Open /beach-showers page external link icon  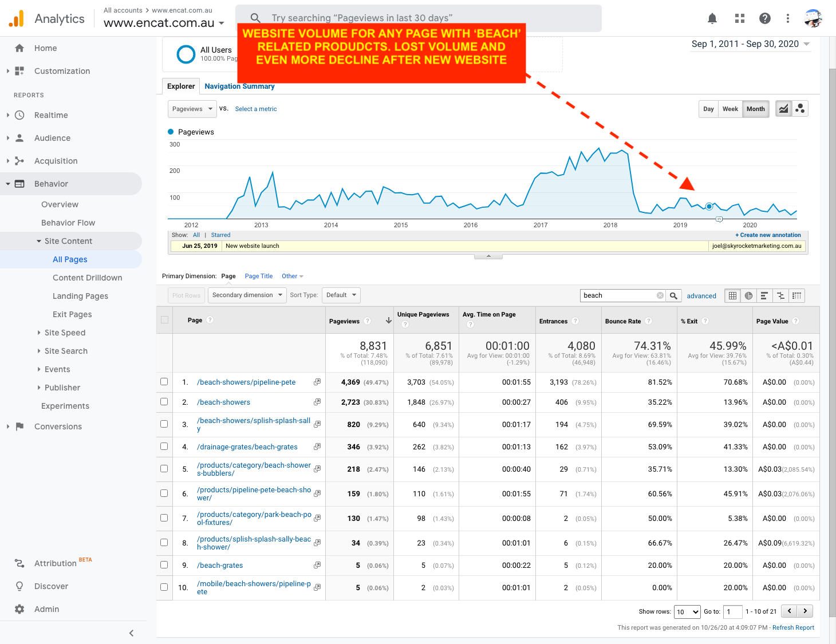[317, 402]
